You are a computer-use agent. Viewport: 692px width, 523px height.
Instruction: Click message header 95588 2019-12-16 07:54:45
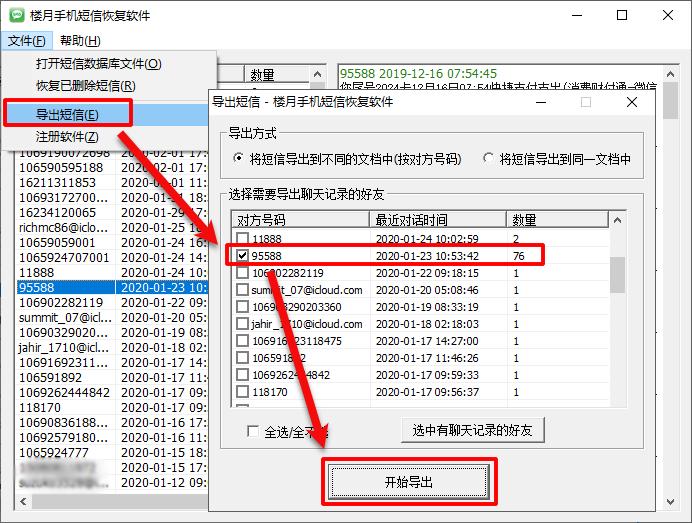point(418,73)
